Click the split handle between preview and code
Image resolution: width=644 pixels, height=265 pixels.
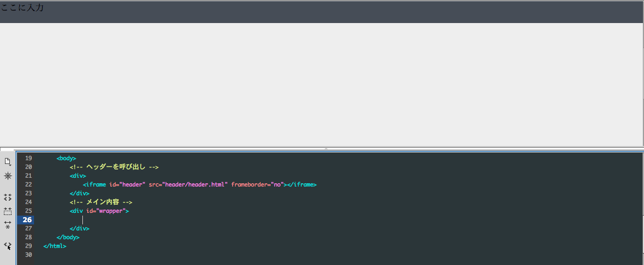[326, 149]
